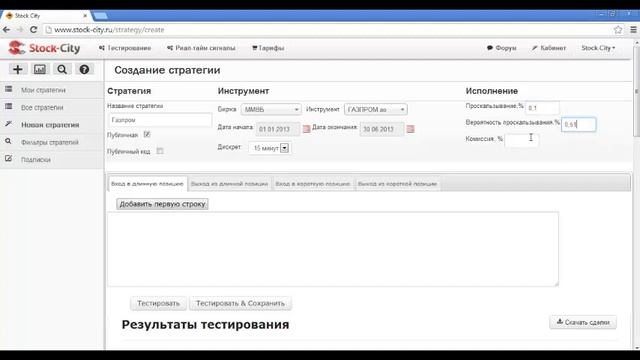The width and height of the screenshot is (640, 360).
Task: Click the Дата начала date field
Action: click(x=278, y=129)
